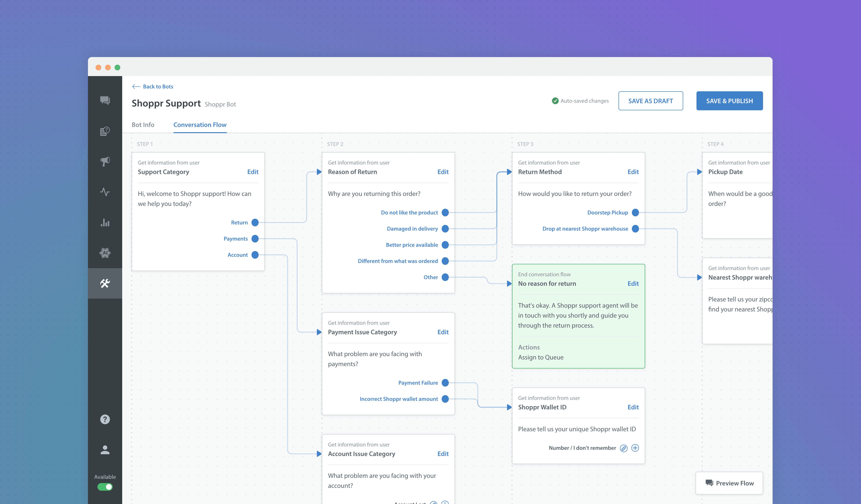Click connector dot for Drop at nearest Shoppr warehouse
Image resolution: width=861 pixels, height=504 pixels.
pos(635,229)
